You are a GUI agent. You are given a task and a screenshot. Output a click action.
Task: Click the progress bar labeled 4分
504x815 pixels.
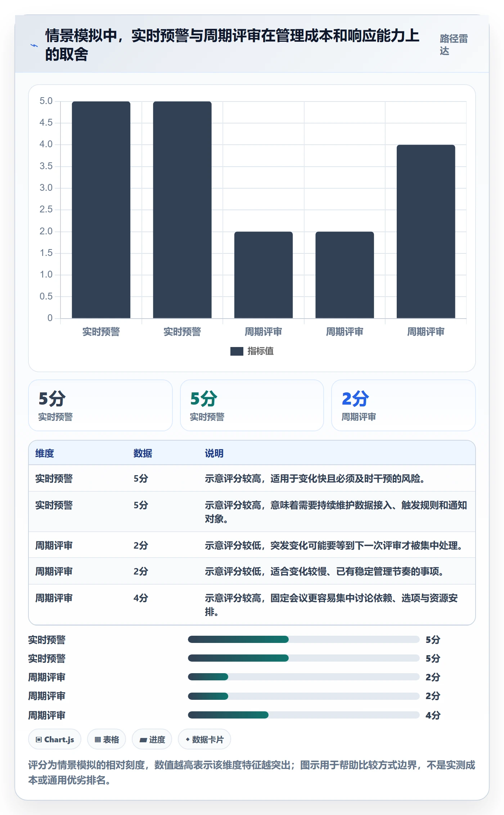coord(303,715)
